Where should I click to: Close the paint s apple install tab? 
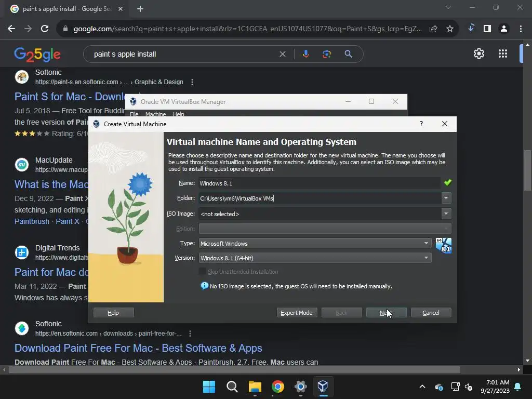coord(121,9)
